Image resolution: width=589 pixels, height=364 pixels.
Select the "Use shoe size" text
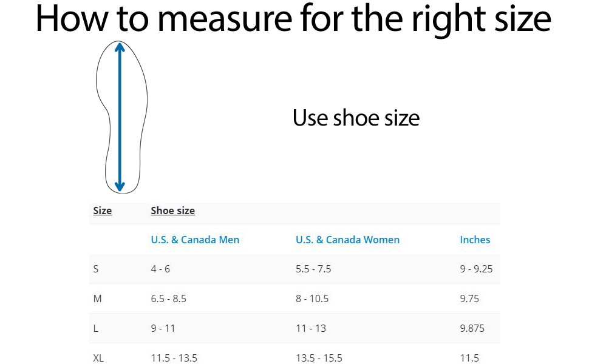(x=356, y=117)
